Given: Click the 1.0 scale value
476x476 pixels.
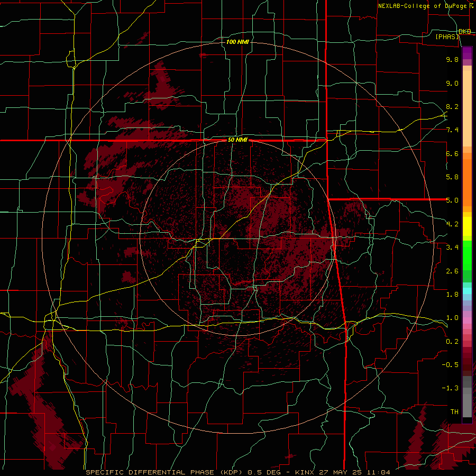Looking at the screenshot, I should 452,318.
